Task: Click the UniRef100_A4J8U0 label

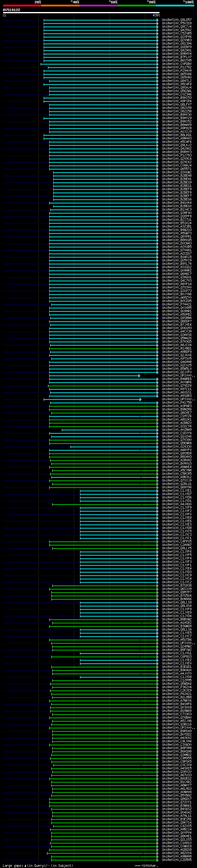Action: pyautogui.click(x=177, y=504)
